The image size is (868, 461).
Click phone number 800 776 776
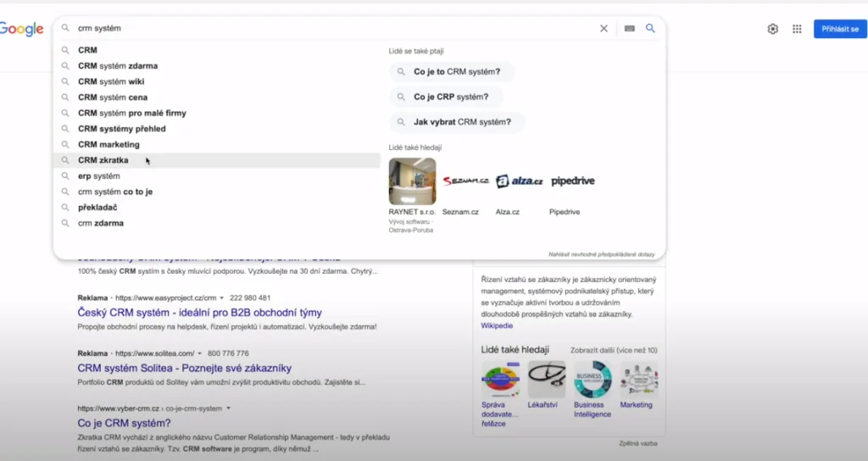coord(228,353)
